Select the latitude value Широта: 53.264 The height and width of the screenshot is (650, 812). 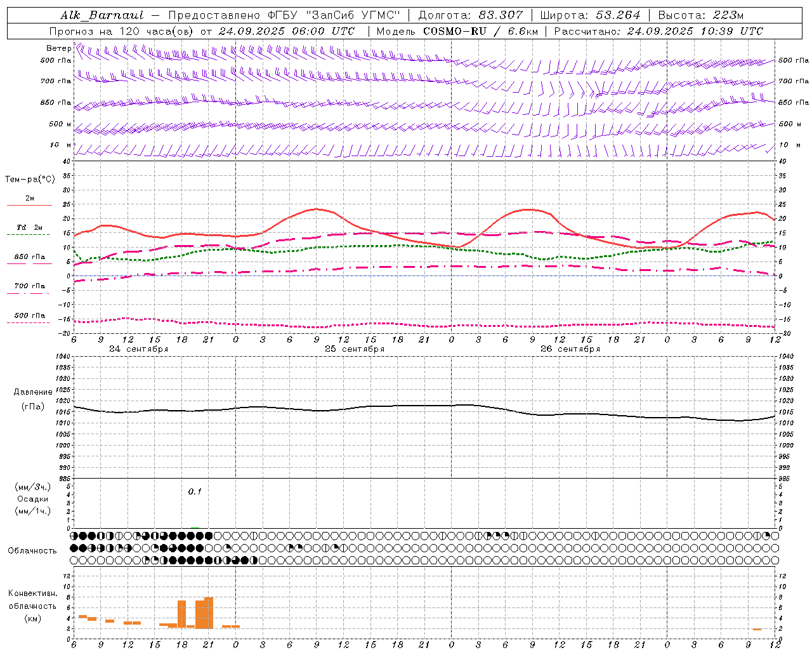click(x=590, y=15)
